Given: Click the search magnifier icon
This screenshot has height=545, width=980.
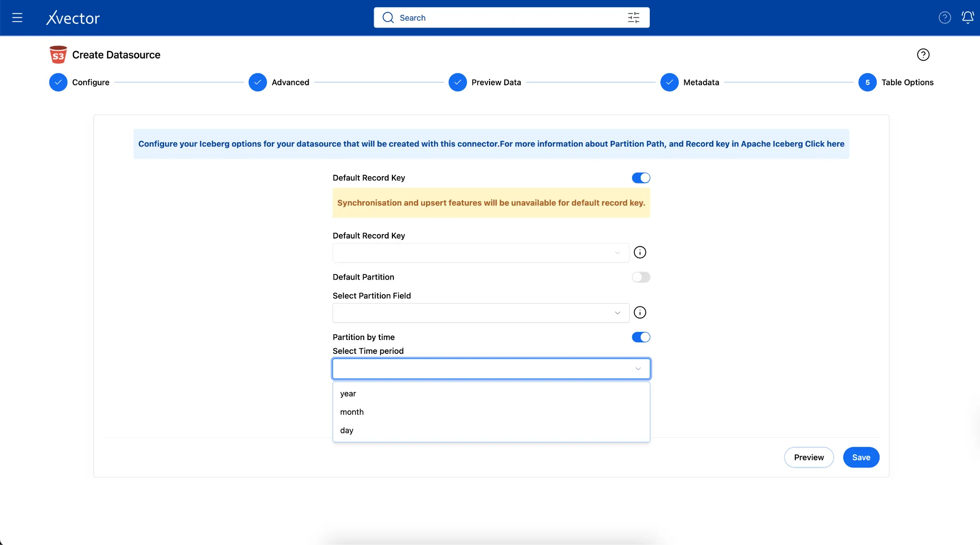Looking at the screenshot, I should point(388,18).
